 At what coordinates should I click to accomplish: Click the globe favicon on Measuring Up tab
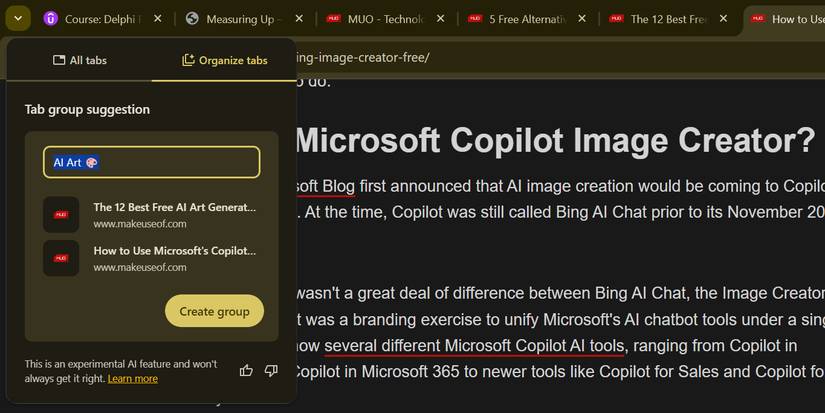[193, 19]
